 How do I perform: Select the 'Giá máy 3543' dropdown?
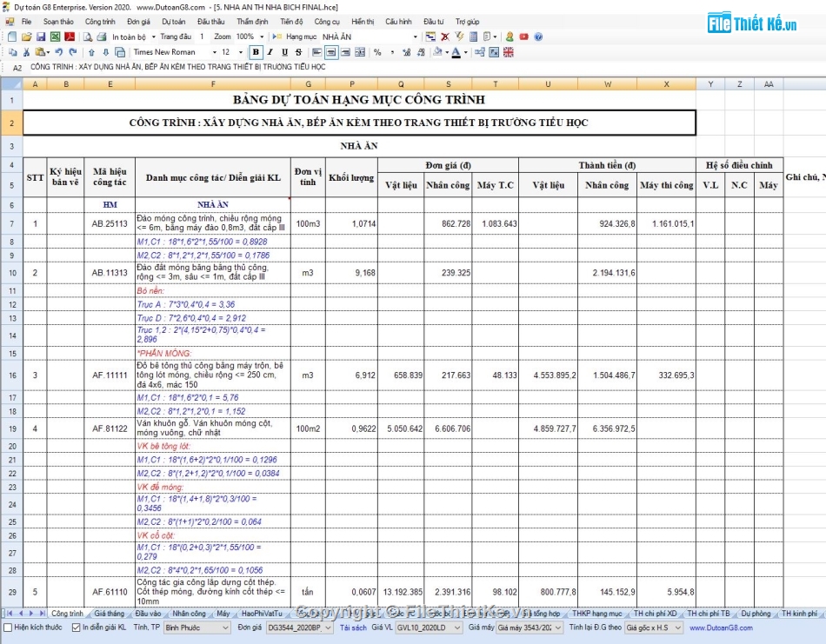[x=530, y=627]
